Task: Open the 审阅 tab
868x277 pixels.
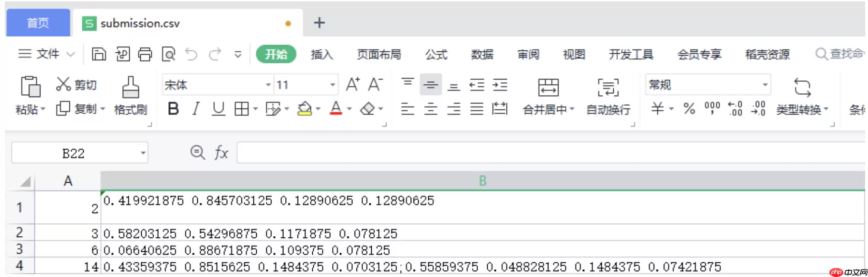Action: pyautogui.click(x=528, y=54)
